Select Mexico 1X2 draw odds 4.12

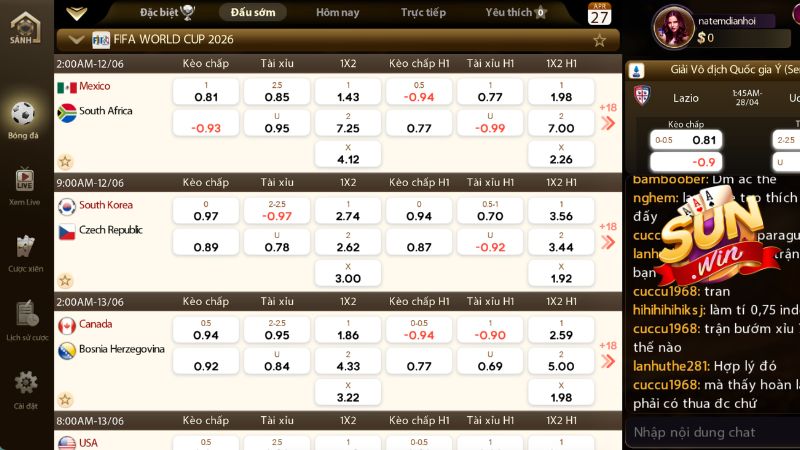(348, 154)
